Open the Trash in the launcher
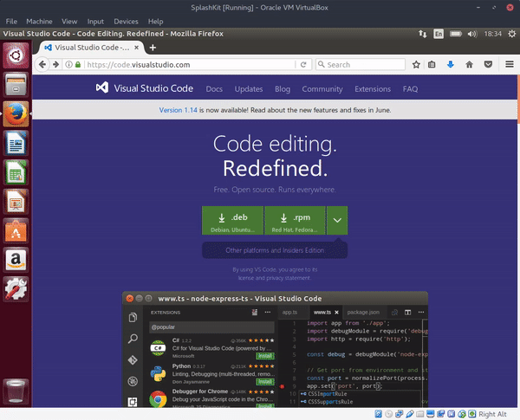 point(16,391)
